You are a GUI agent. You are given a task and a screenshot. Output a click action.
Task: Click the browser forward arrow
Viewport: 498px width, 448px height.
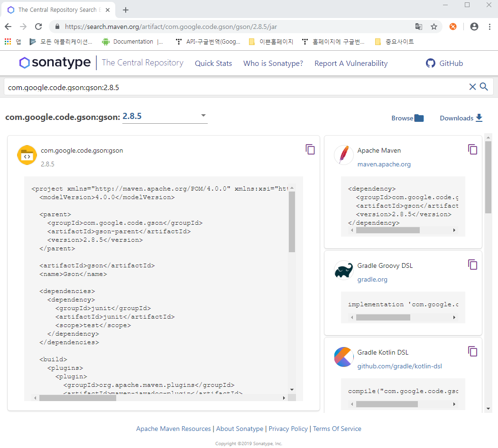pyautogui.click(x=23, y=27)
